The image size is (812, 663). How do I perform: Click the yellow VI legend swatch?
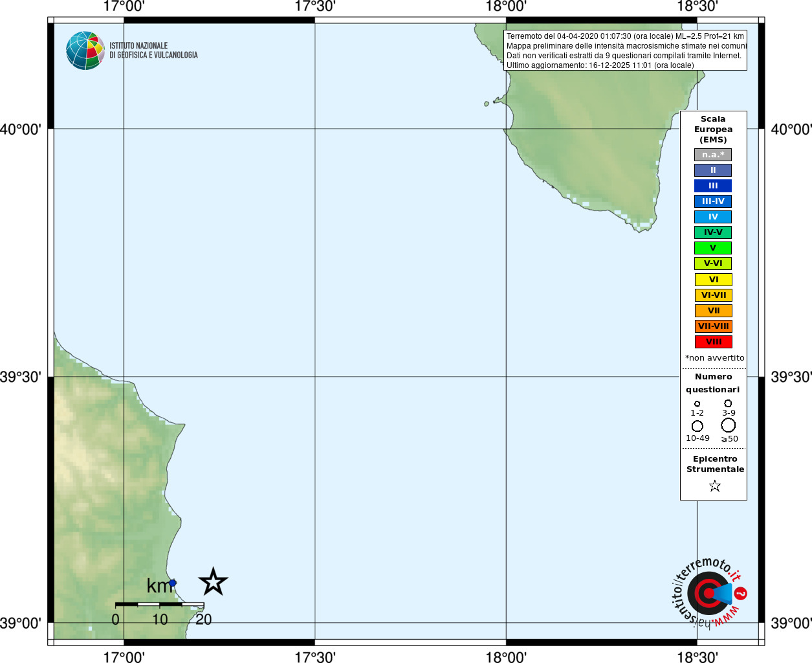coord(714,280)
